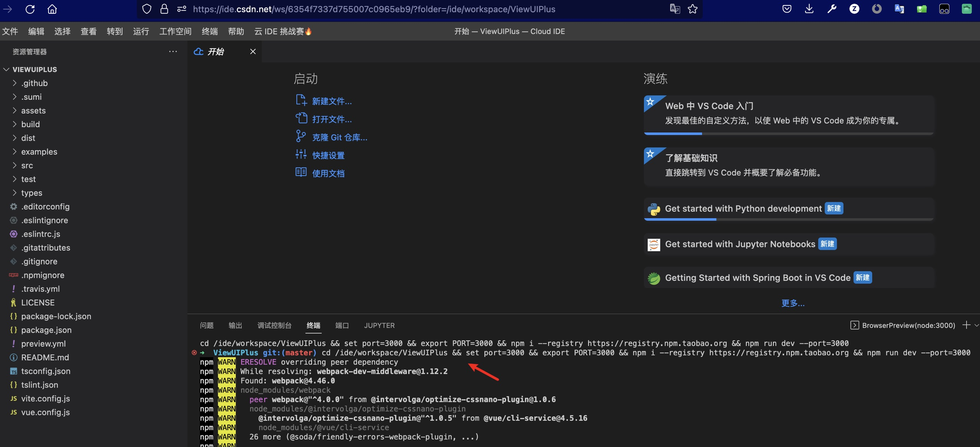Screen dimensions: 980x447
Task: Click the 更多... link under walkthroughs
Action: [793, 303]
